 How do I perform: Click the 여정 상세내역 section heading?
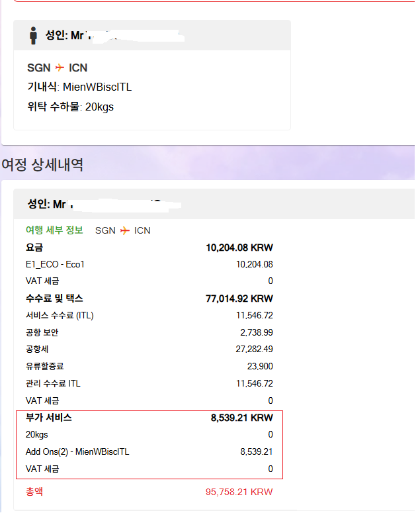click(x=42, y=165)
